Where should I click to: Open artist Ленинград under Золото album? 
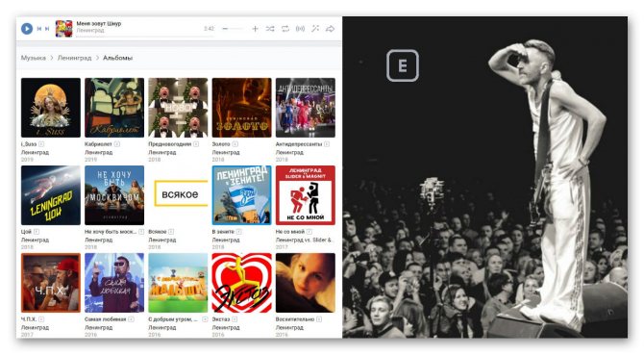(x=226, y=152)
